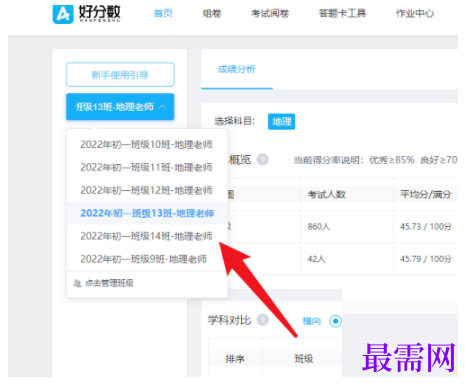Click the 考试人数 column header
Viewport: 474px width, 389px height.
coord(327,194)
